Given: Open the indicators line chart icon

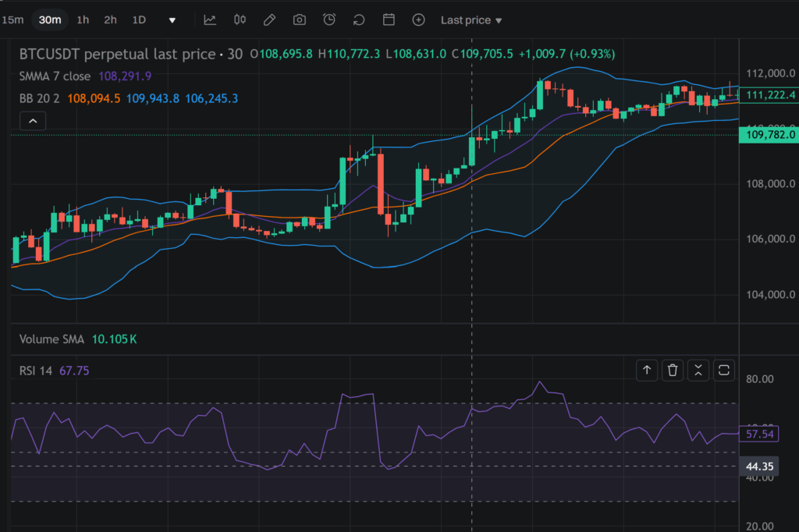Looking at the screenshot, I should 210,20.
